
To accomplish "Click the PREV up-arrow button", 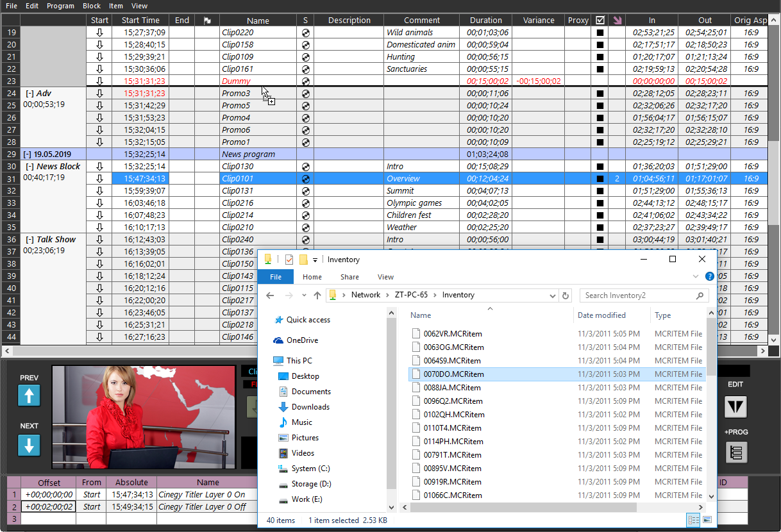I will [29, 395].
